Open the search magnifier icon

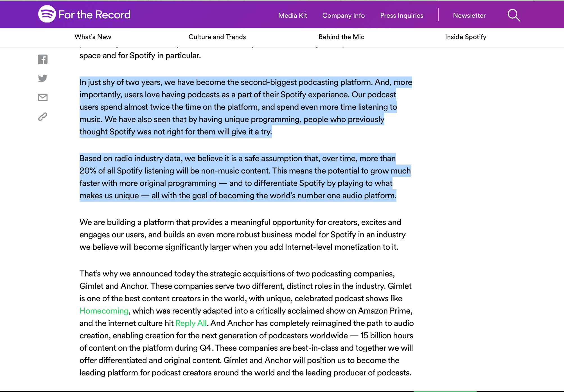[514, 15]
